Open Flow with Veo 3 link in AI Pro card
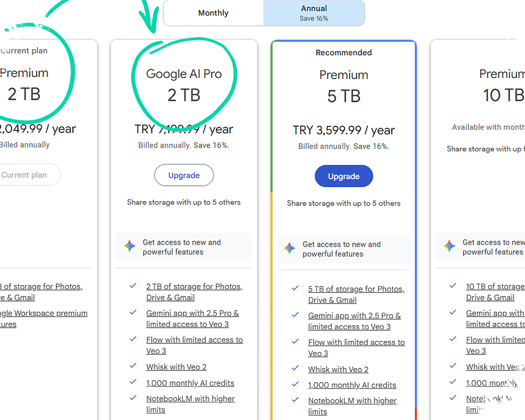The height and width of the screenshot is (420, 525). (194, 345)
